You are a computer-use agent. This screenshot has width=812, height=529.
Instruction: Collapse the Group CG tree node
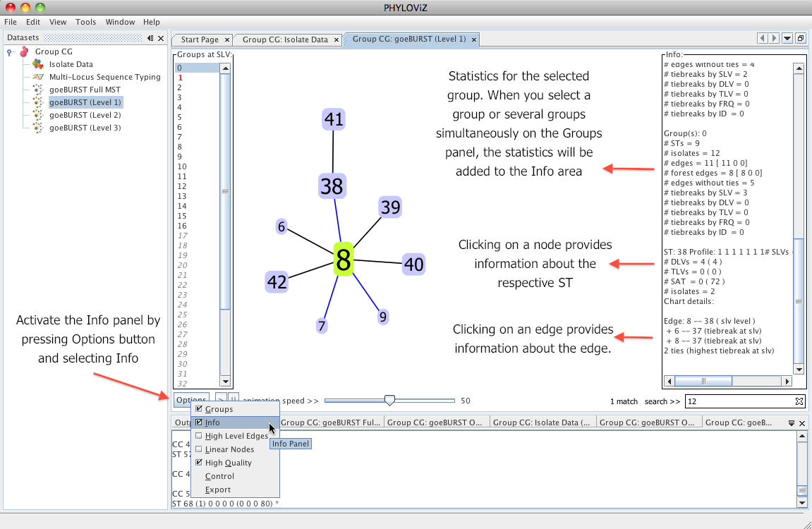pyautogui.click(x=9, y=52)
